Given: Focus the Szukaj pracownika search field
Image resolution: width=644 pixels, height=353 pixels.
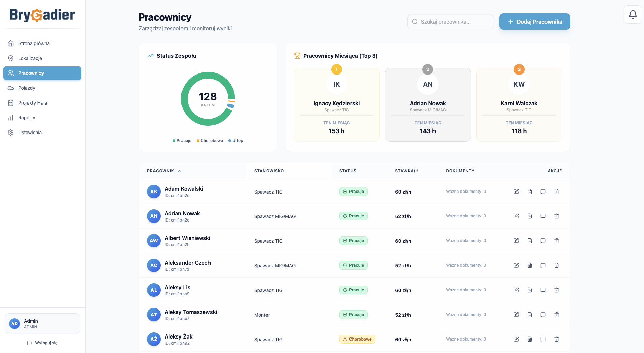Looking at the screenshot, I should click(x=450, y=22).
